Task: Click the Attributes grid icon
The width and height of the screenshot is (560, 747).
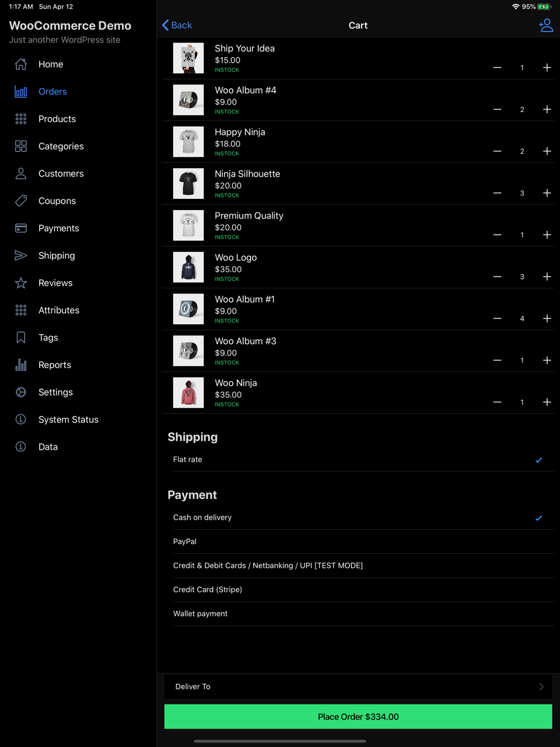Action: point(21,310)
